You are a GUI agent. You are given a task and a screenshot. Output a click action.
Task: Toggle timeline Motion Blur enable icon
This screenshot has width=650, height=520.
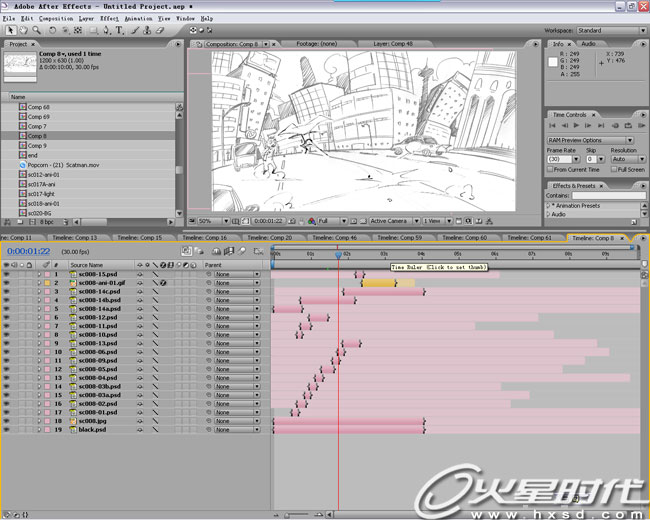tap(241, 251)
